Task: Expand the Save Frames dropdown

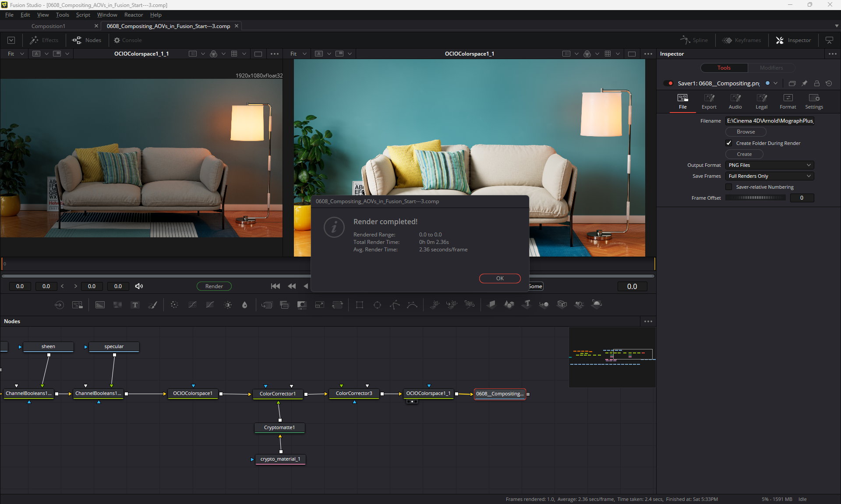Action: (769, 176)
